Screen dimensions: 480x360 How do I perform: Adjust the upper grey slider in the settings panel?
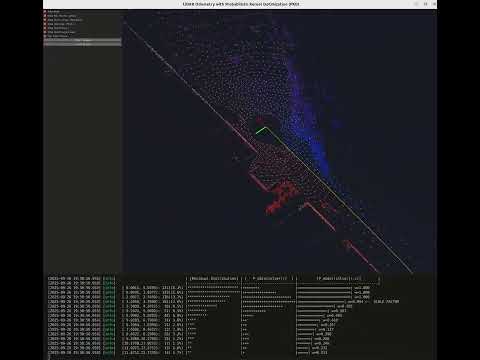82,40
